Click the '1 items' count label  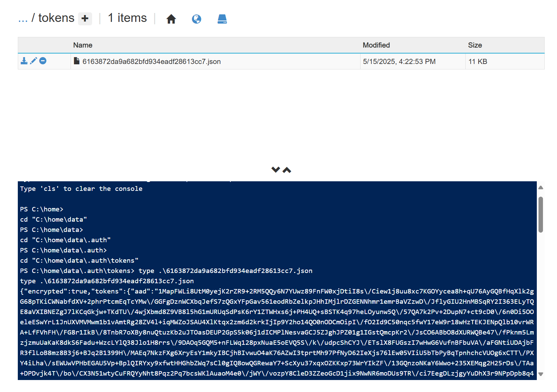127,18
